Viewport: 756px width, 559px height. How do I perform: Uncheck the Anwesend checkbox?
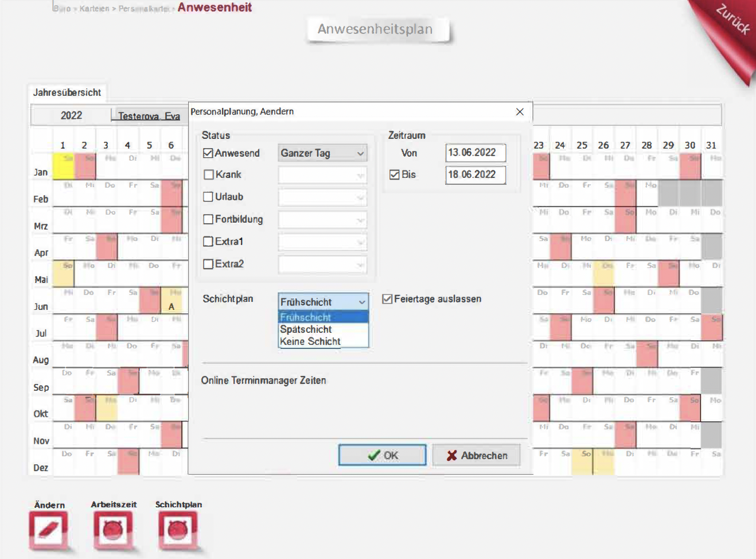tap(208, 153)
